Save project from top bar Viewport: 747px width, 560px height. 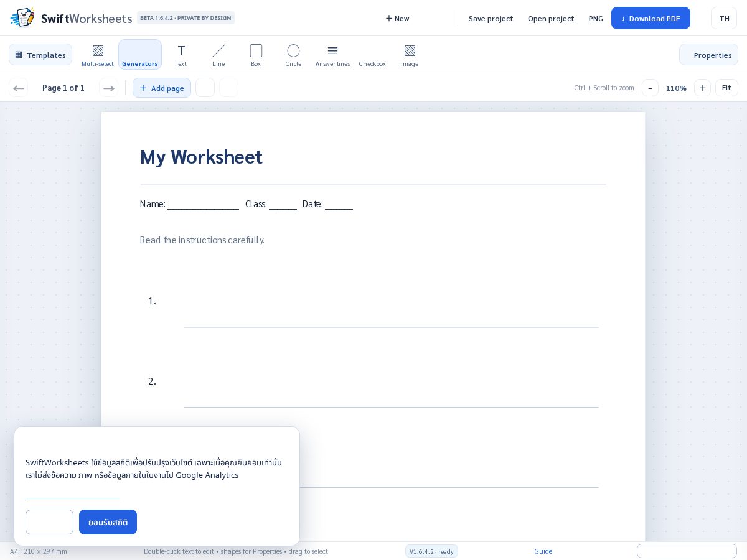coord(491,18)
